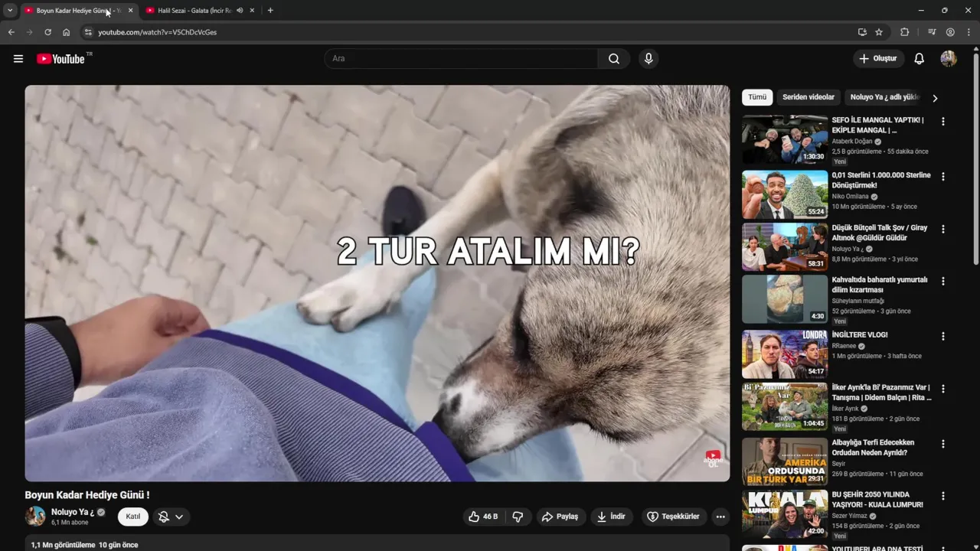Open a new browser tab
Viewport: 980px width, 551px height.
[270, 11]
